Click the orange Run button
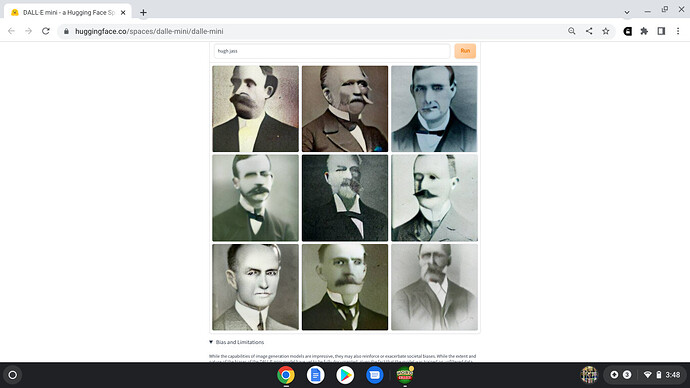690x388 pixels. point(465,51)
